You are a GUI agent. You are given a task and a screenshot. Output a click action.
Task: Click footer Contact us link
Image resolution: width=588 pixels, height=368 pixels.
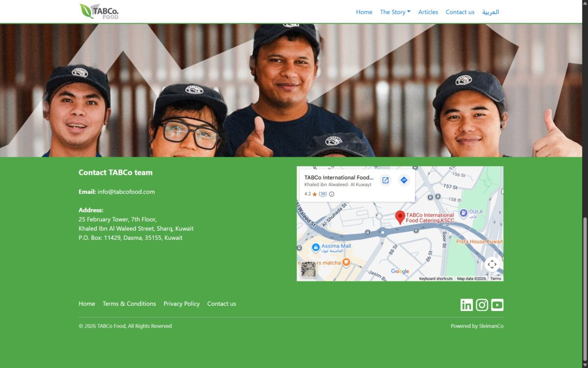221,304
